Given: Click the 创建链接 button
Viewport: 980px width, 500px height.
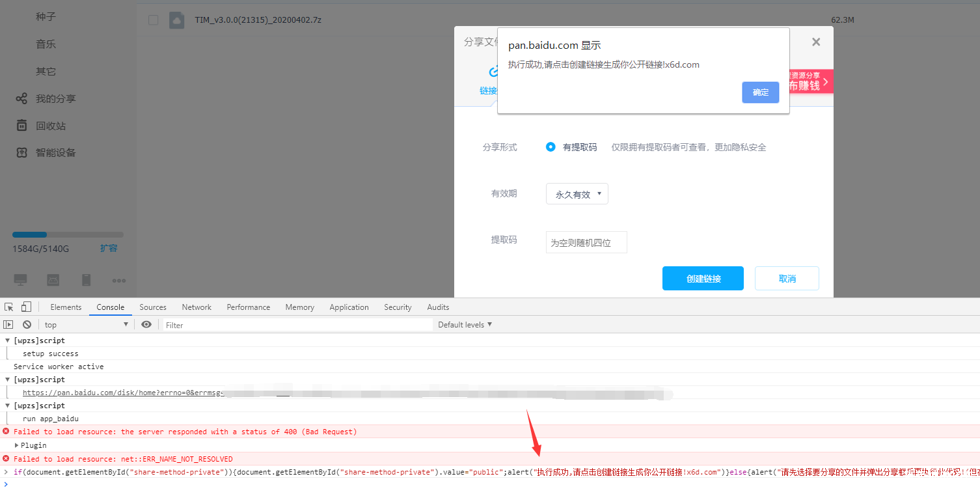Looking at the screenshot, I should [703, 279].
